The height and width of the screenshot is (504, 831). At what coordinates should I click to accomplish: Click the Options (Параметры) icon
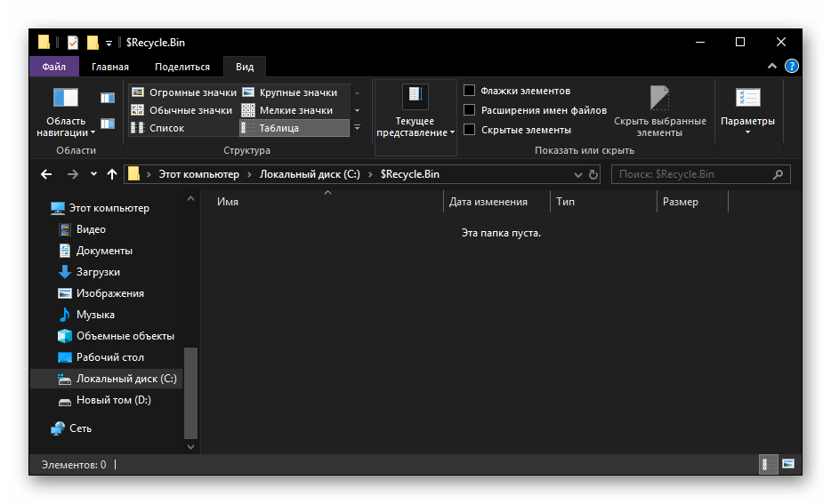pyautogui.click(x=747, y=98)
